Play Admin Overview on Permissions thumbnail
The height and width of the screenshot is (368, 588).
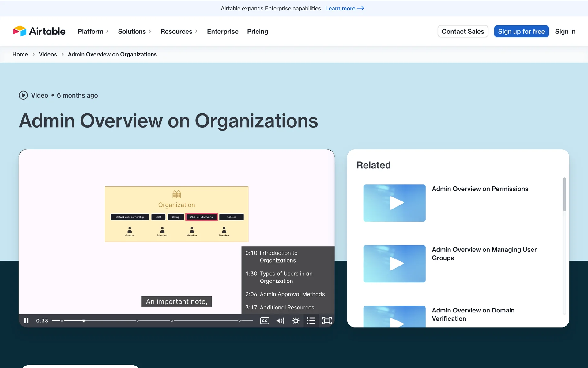394,203
